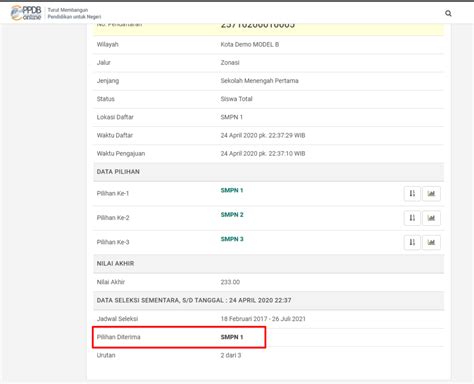474x384 pixels.
Task: Select the 'Kota Demo MODEL B' wilayah value
Action: coord(250,44)
